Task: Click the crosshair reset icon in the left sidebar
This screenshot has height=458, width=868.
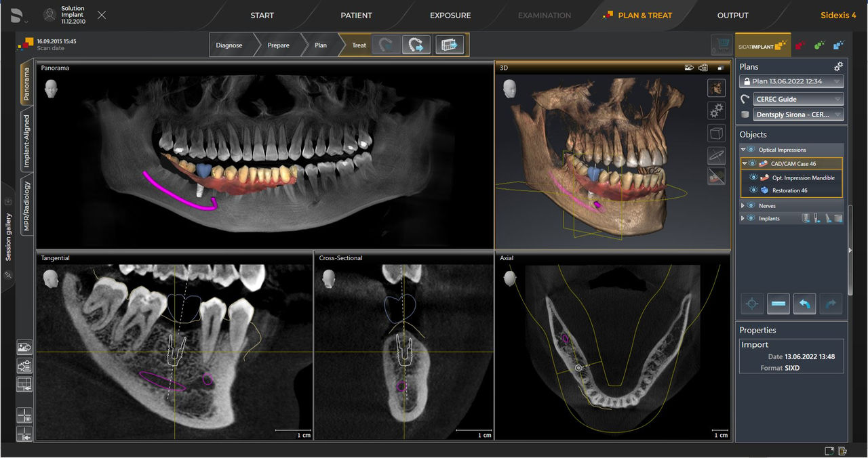Action: pyautogui.click(x=24, y=415)
